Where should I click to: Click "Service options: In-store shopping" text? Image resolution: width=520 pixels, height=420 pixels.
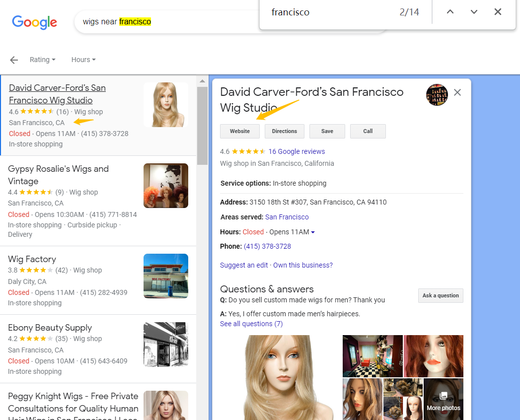click(273, 183)
